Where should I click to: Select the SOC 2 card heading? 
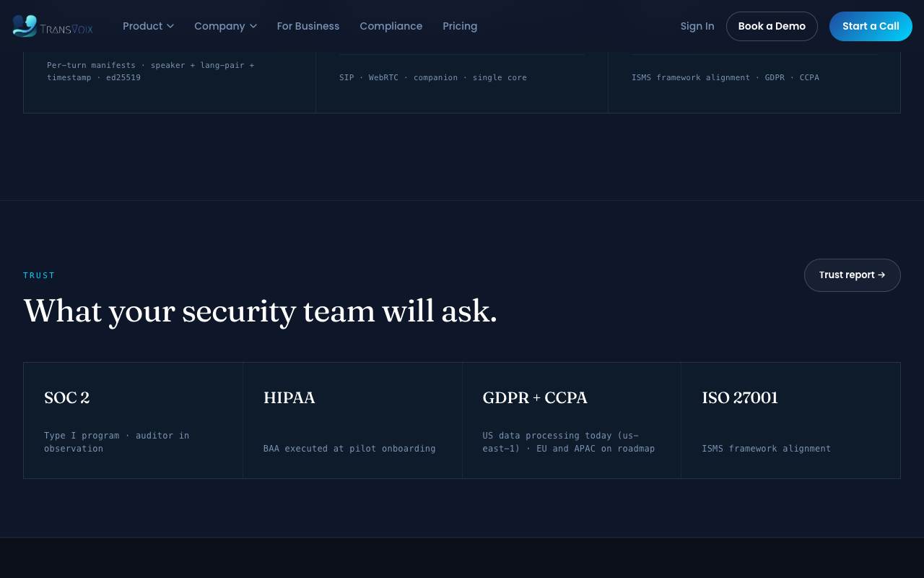67,397
